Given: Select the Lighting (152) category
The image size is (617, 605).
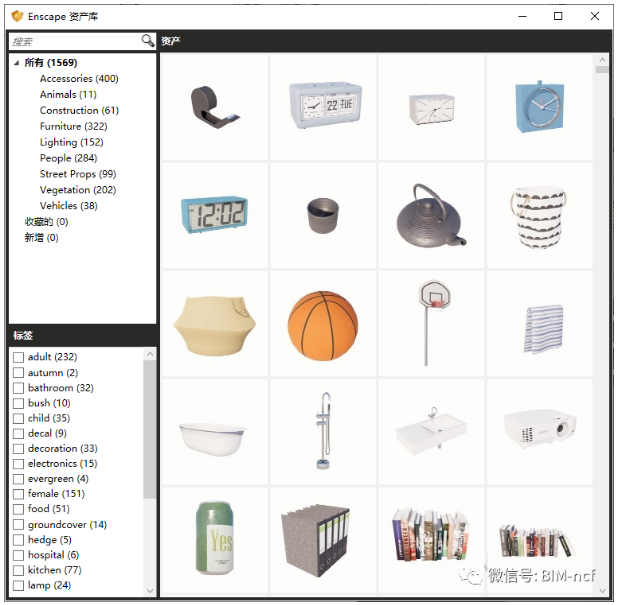Looking at the screenshot, I should point(72,142).
